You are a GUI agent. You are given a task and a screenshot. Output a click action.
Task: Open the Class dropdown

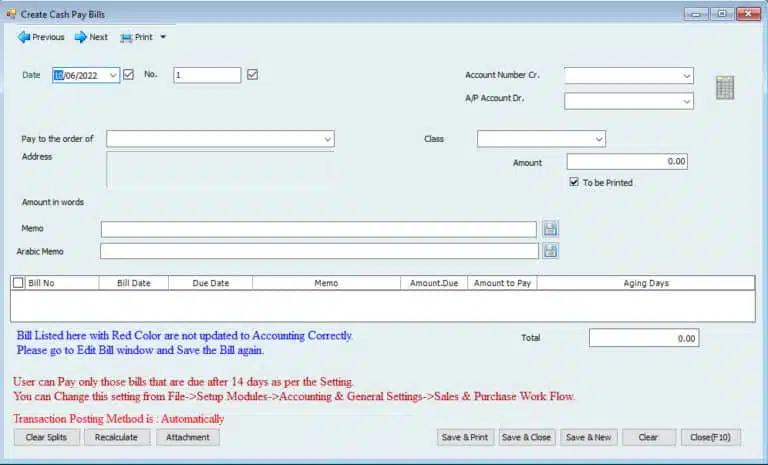coord(599,139)
